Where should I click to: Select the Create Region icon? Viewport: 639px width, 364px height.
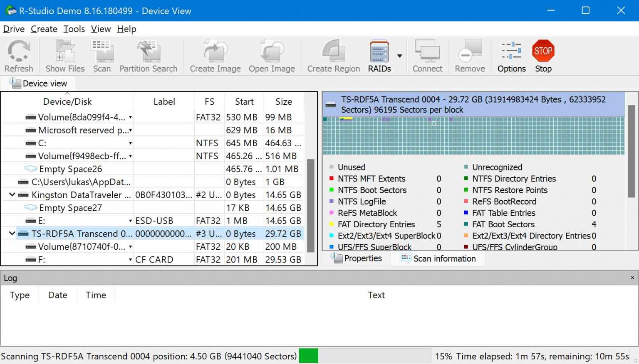click(x=332, y=54)
